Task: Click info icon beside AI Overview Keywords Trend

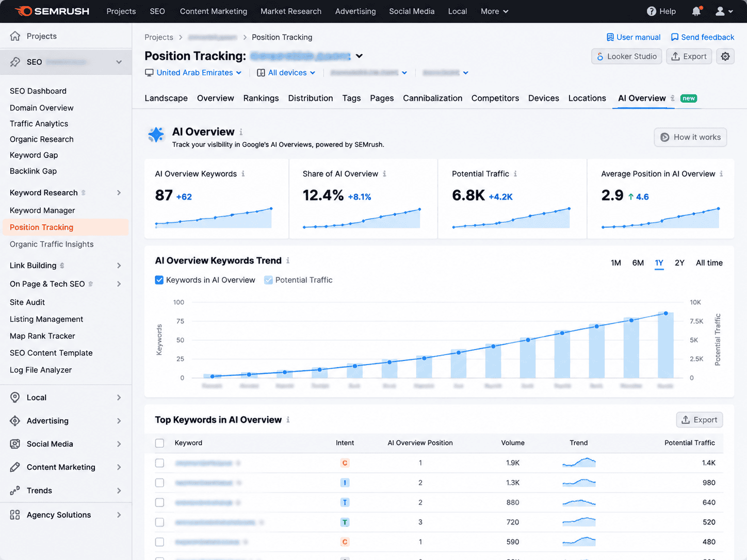Action: [x=288, y=260]
